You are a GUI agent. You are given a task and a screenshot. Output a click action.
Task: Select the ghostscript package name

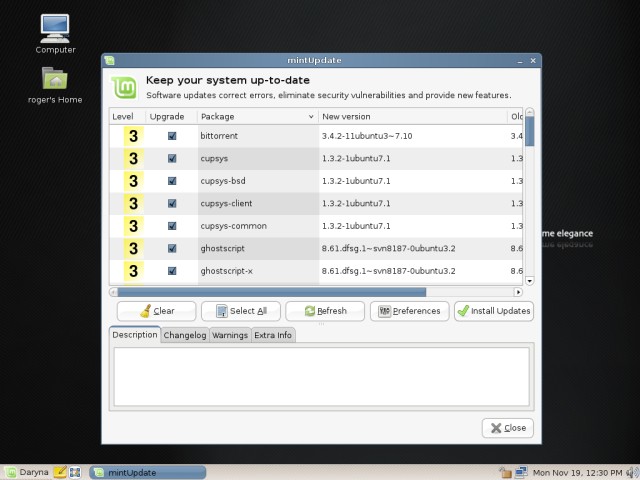[222, 248]
